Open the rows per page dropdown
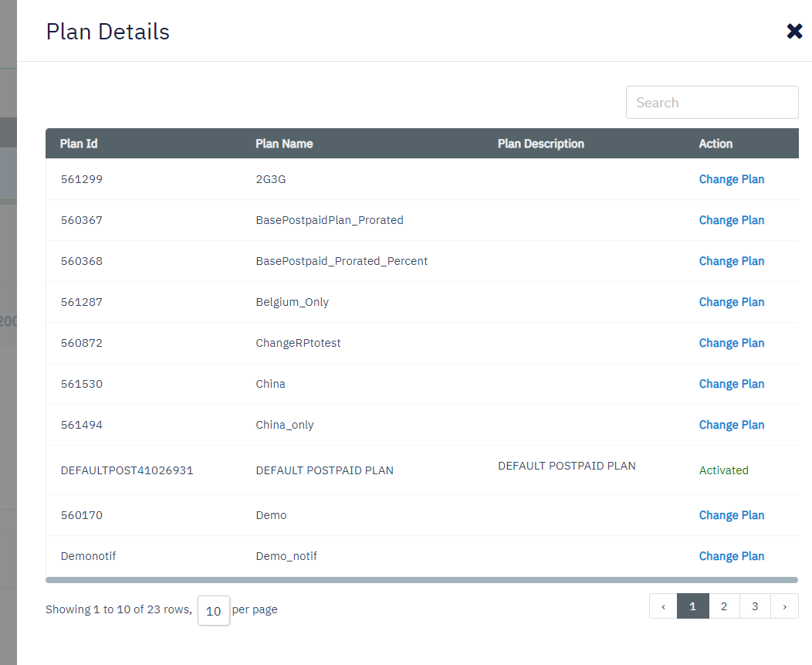This screenshot has width=812, height=665. tap(214, 610)
